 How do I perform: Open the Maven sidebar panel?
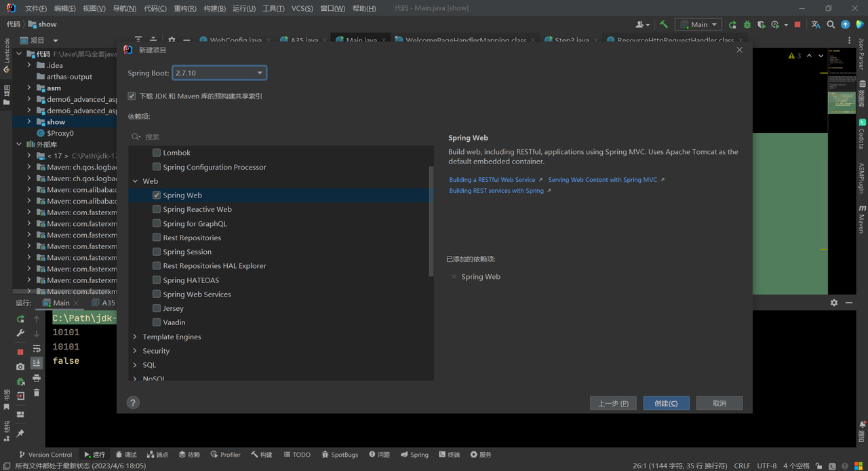[862, 219]
